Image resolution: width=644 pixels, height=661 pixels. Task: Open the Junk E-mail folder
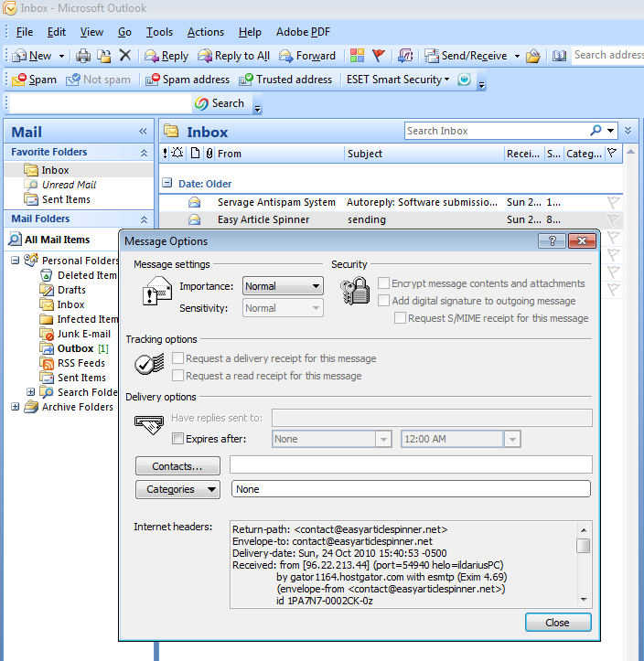(x=83, y=334)
